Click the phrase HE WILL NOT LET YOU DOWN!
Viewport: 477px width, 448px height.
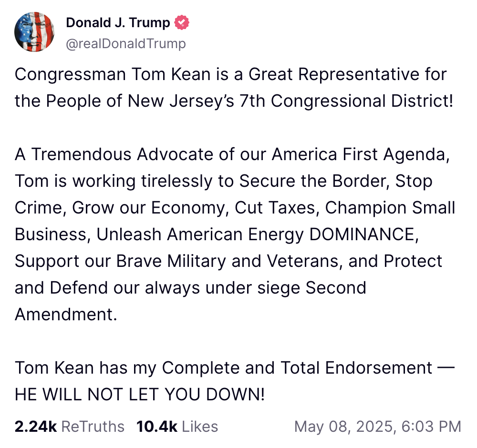[140, 395]
